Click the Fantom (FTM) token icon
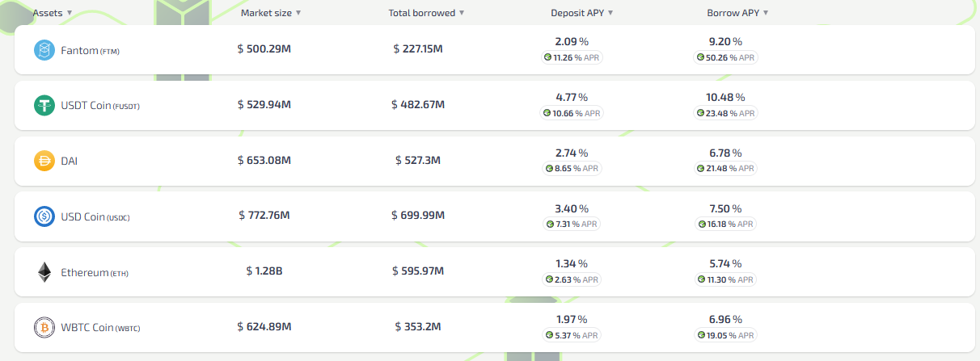Image resolution: width=980 pixels, height=361 pixels. click(44, 50)
